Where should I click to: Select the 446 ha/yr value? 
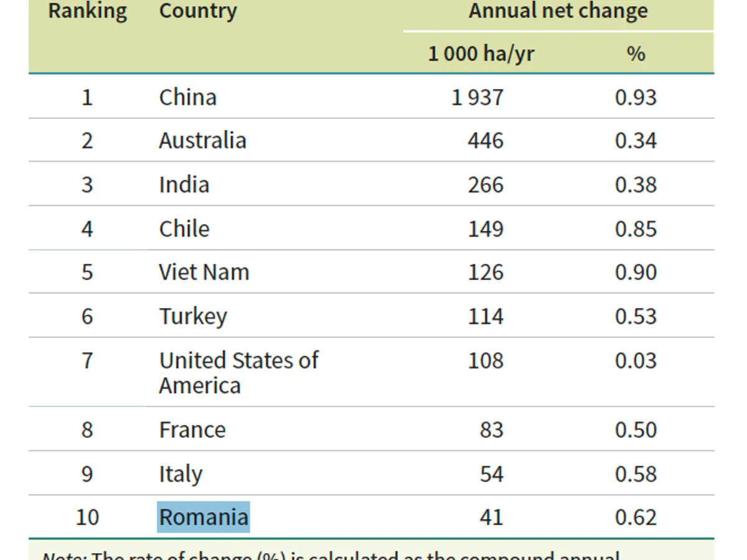click(x=486, y=140)
